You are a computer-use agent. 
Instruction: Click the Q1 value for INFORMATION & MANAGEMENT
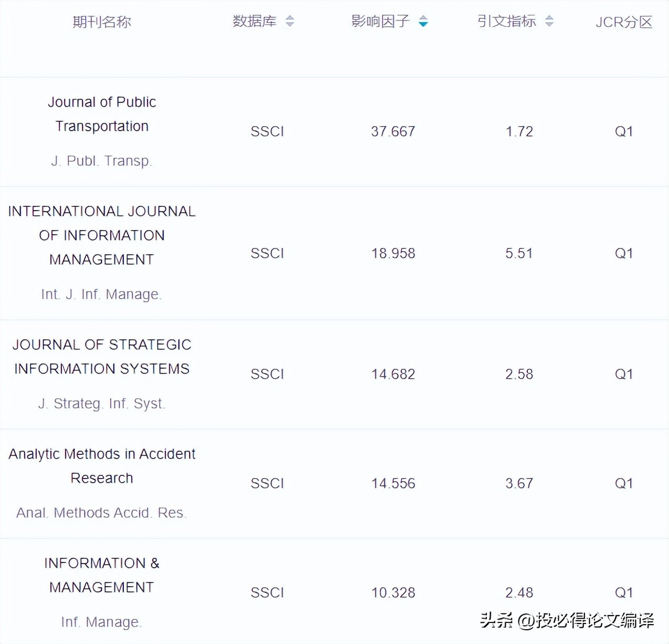624,592
